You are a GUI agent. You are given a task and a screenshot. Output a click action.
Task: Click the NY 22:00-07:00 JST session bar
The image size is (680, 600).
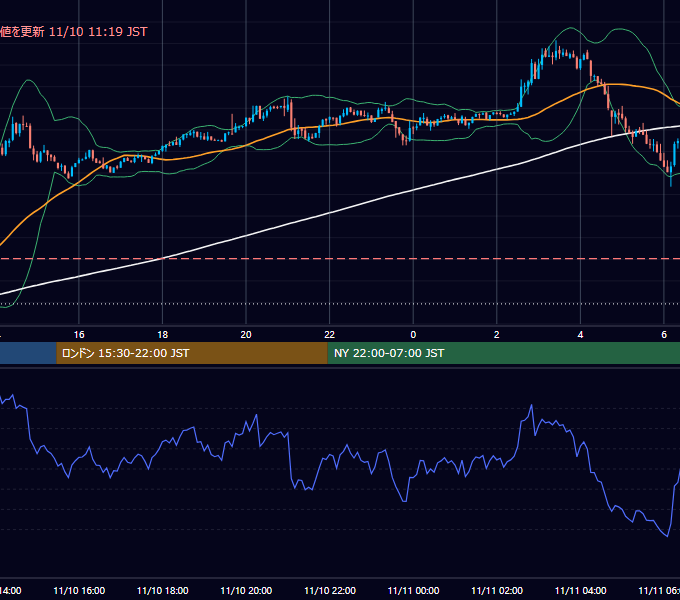click(x=503, y=353)
